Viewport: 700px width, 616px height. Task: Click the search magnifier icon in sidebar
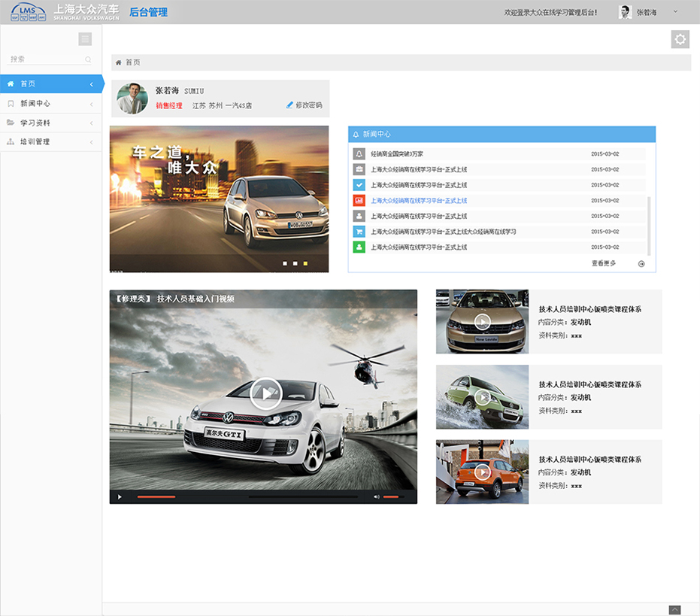pyautogui.click(x=88, y=59)
